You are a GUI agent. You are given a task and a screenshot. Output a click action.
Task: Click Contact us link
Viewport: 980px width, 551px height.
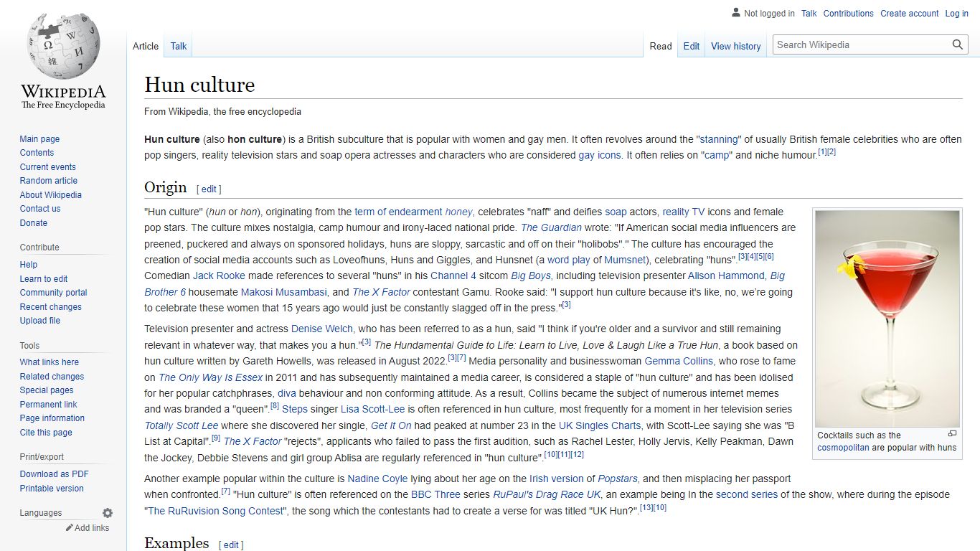[40, 209]
